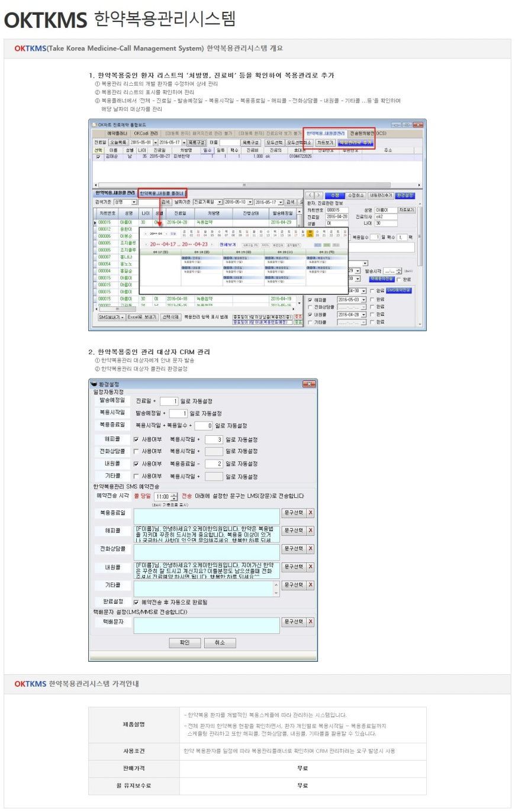Click chart number 000015 in first list row
The width and height of the screenshot is (515, 812).
104,222
